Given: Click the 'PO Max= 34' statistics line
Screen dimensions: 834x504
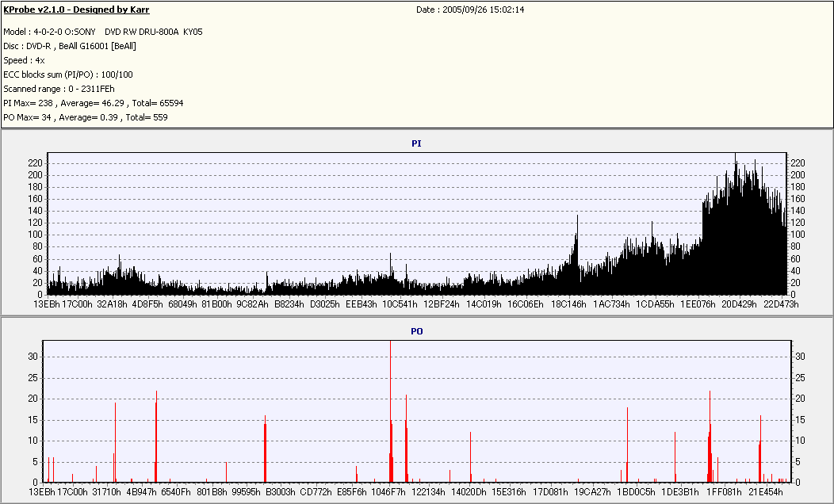Looking at the screenshot, I should [x=85, y=117].
